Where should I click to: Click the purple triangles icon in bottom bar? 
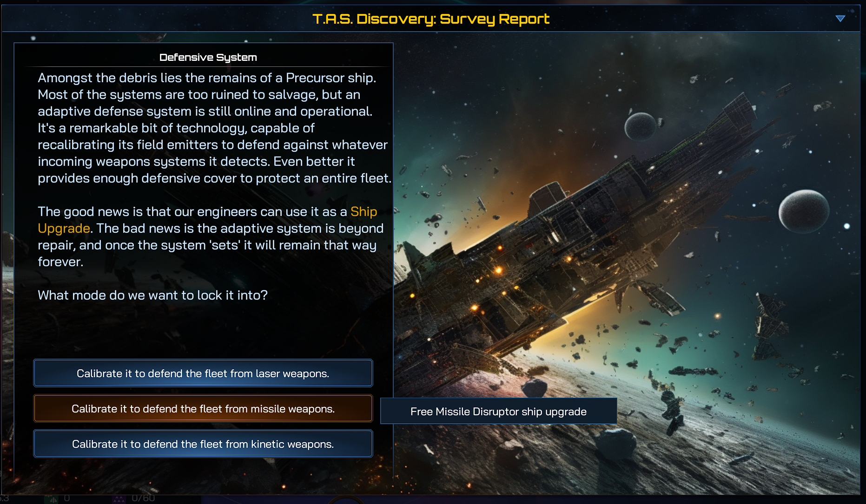pyautogui.click(x=119, y=499)
